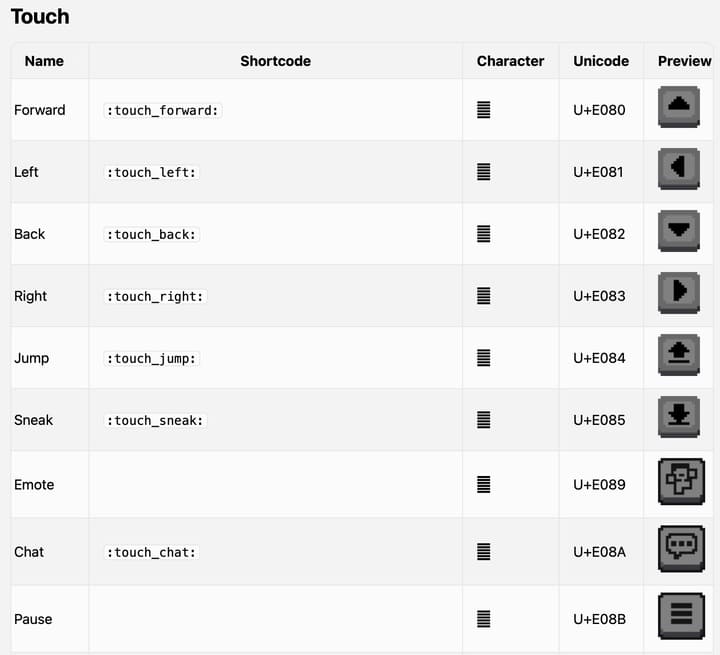The width and height of the screenshot is (720, 655).
Task: Click the character glyph in the Sneak row
Action: (484, 420)
